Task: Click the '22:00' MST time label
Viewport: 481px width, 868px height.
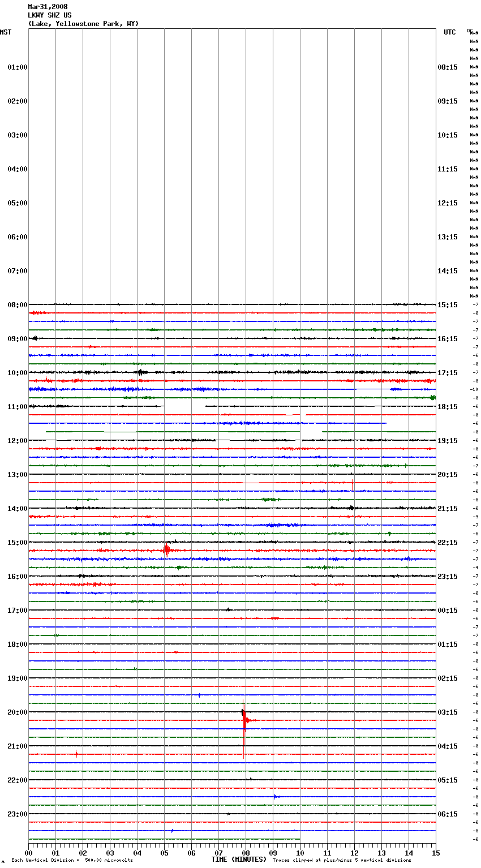Action: 18,780
